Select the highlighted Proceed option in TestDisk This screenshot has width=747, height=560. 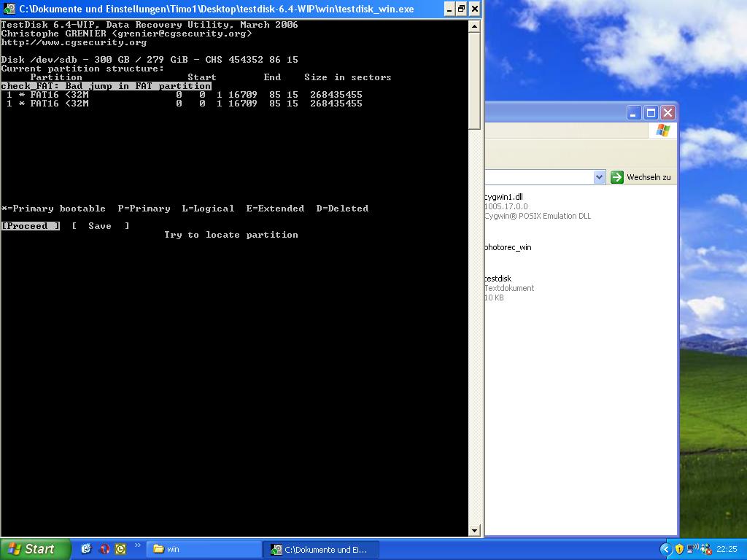click(31, 226)
